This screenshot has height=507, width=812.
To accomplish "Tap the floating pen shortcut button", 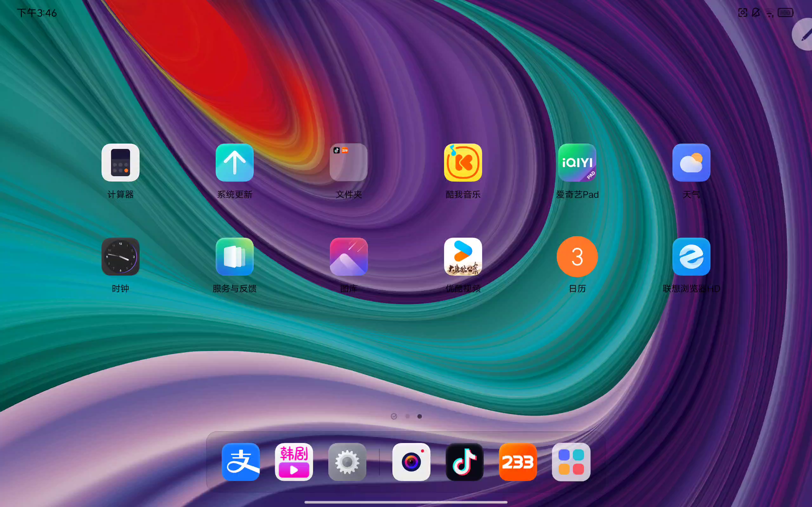I will coord(804,35).
